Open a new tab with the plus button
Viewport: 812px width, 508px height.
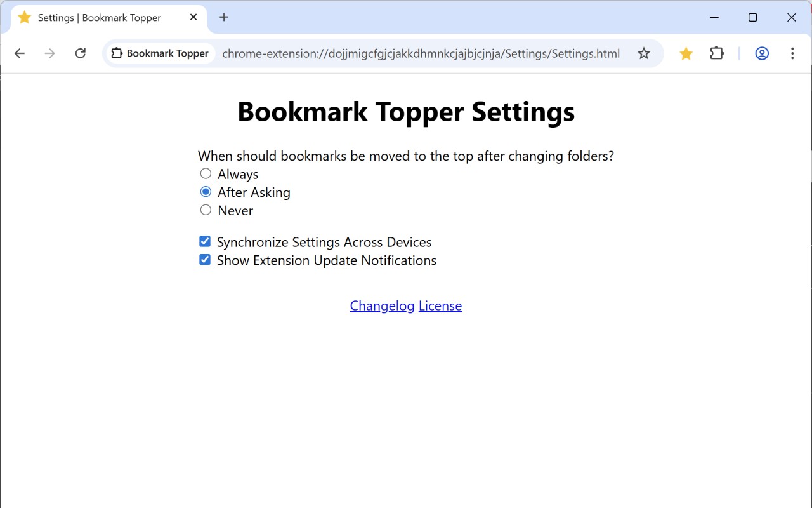[x=223, y=17]
